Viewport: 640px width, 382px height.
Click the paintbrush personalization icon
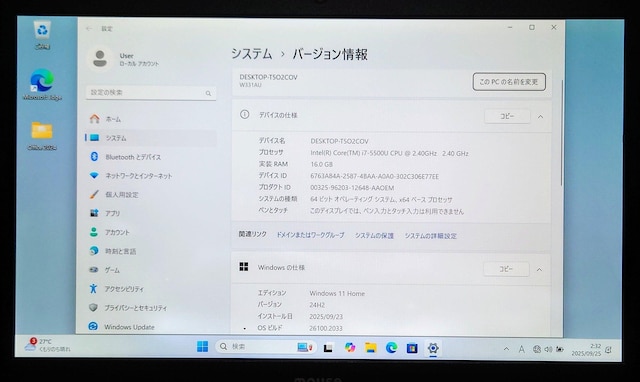pyautogui.click(x=94, y=194)
